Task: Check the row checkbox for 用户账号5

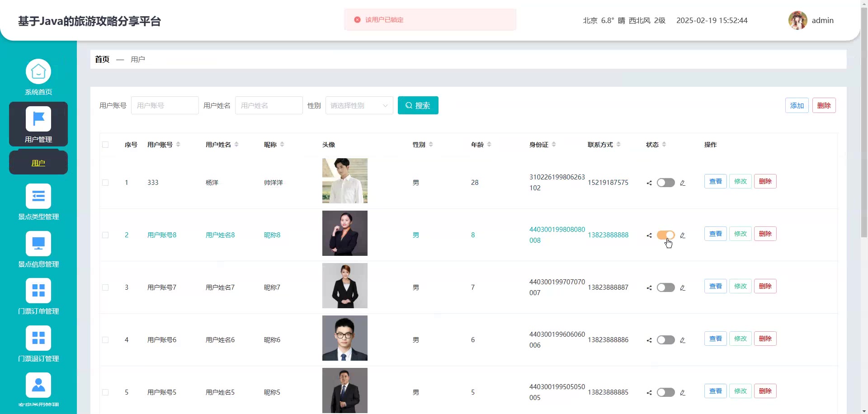Action: coord(105,392)
